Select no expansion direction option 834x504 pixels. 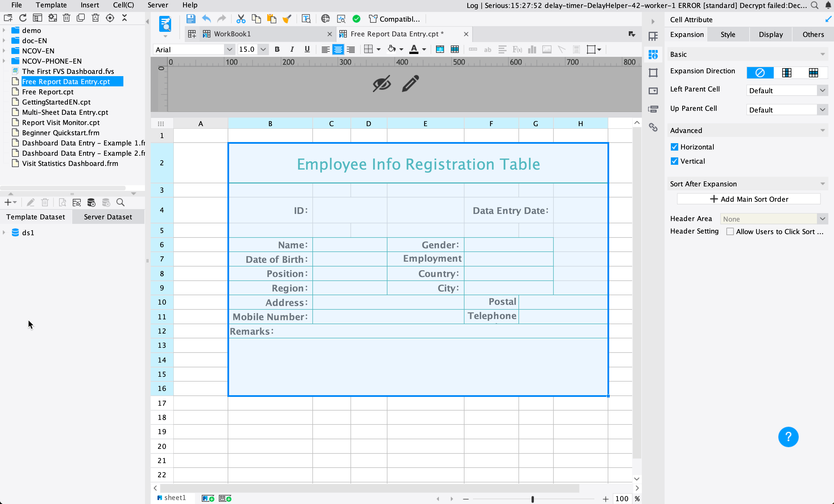(x=760, y=72)
